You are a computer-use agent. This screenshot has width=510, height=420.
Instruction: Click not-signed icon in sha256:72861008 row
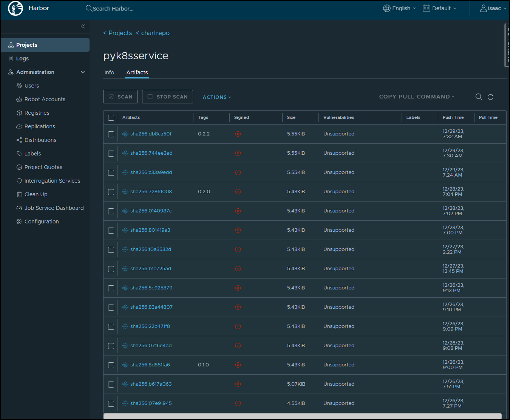pos(238,192)
